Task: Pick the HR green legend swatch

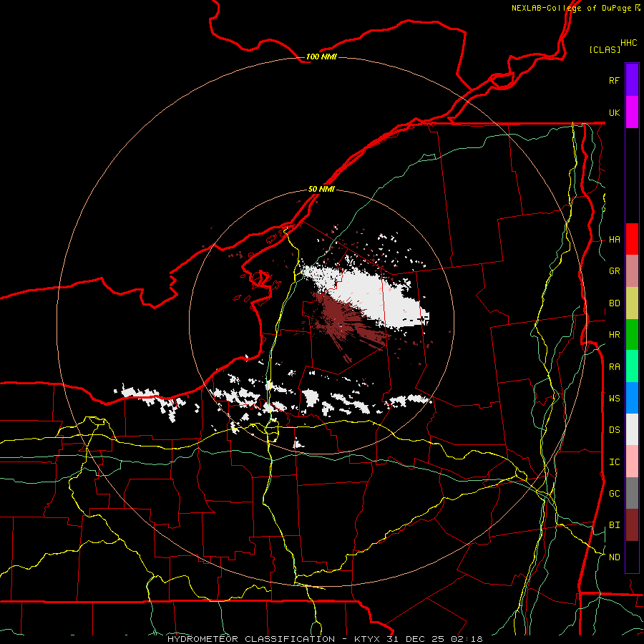Action: (x=632, y=335)
